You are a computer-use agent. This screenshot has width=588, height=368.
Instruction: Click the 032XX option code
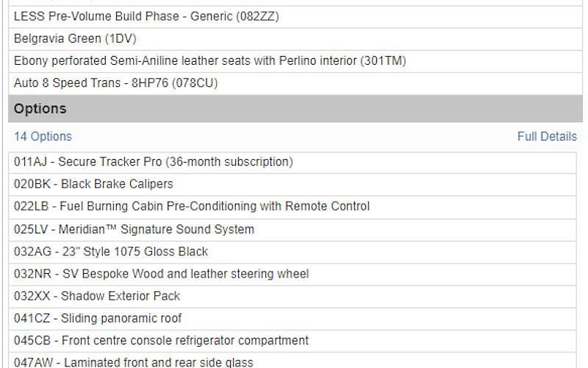[x=32, y=296]
